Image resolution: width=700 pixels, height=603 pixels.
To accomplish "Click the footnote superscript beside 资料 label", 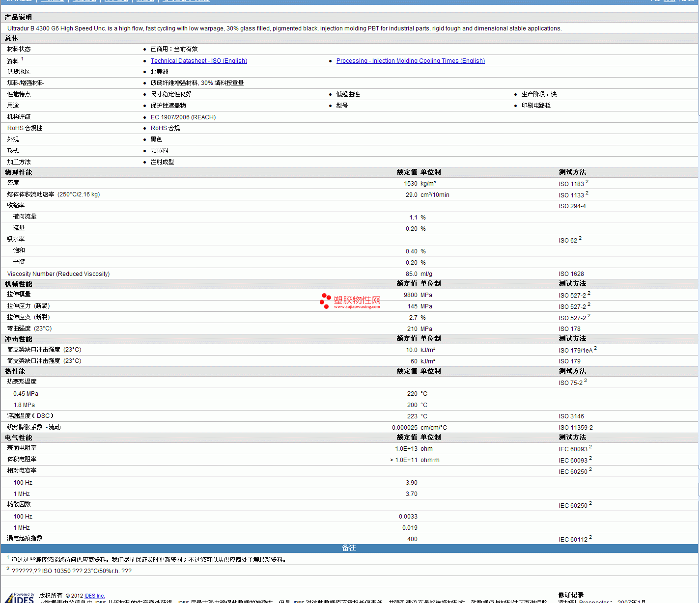I will pyautogui.click(x=22, y=59).
